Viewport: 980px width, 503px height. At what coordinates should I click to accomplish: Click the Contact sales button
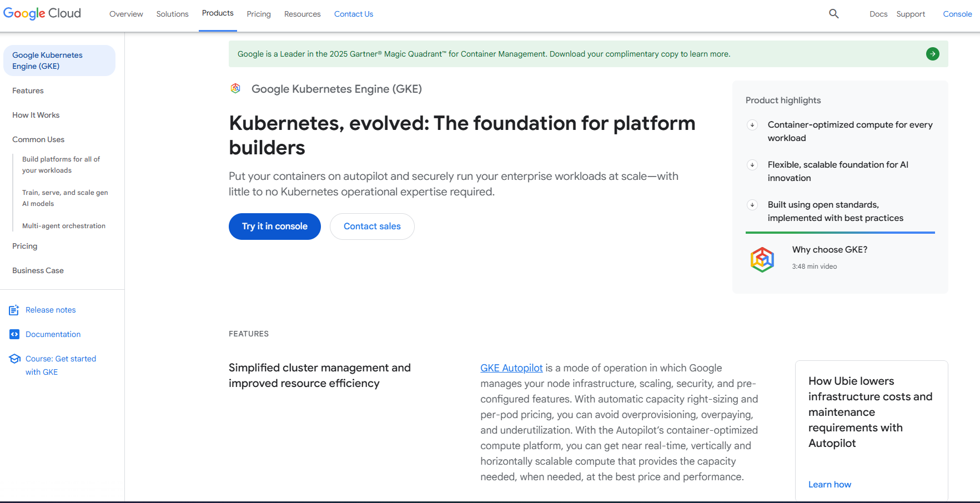point(372,226)
